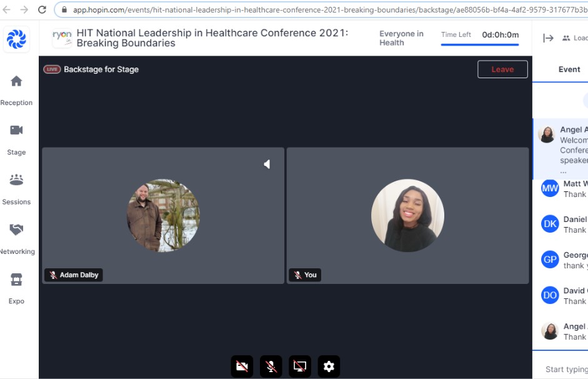This screenshot has width=588, height=379.
Task: Toggle camera on in backstage controls
Action: [242, 366]
